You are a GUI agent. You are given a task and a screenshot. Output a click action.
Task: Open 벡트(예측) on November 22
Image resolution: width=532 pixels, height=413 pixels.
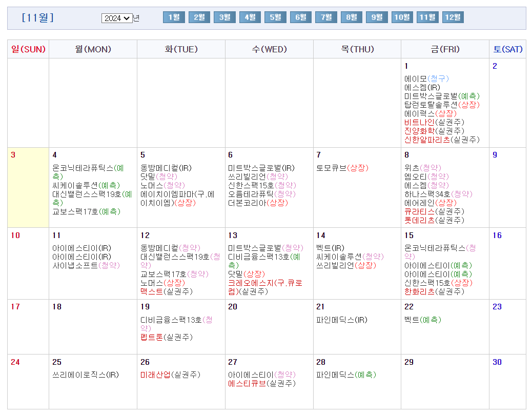click(423, 320)
